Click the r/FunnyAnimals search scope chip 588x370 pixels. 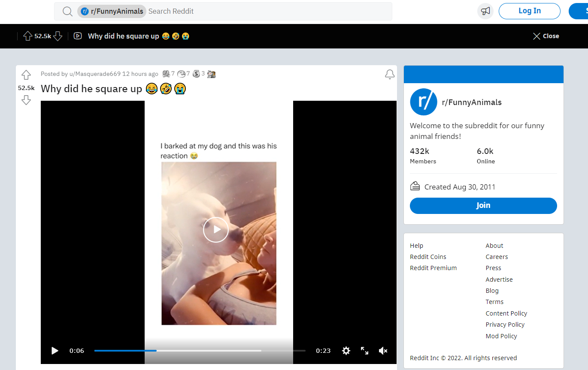point(112,11)
